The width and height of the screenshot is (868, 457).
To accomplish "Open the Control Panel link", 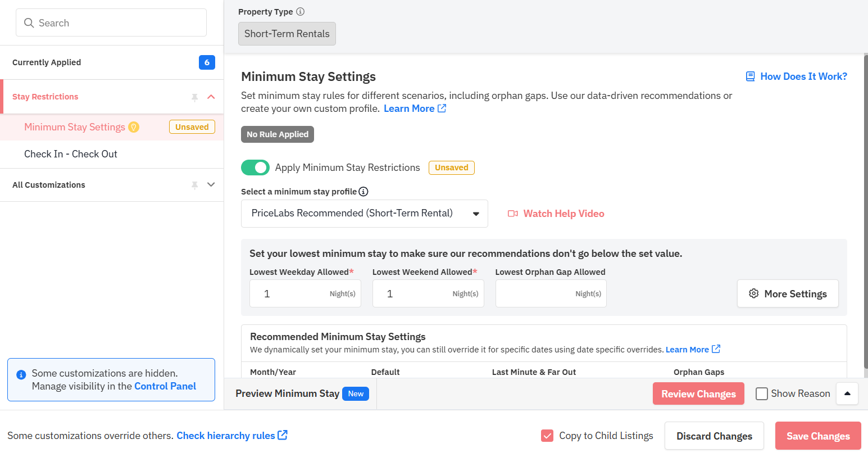I will tap(165, 386).
